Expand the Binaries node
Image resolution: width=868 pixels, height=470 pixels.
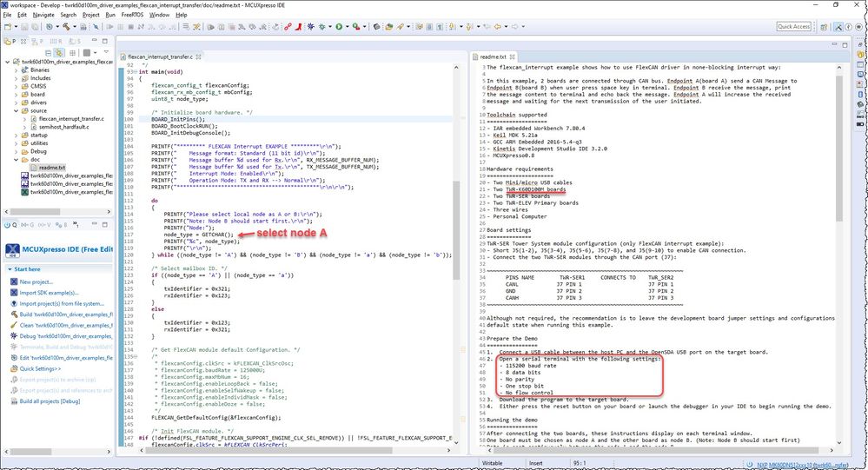click(16, 70)
